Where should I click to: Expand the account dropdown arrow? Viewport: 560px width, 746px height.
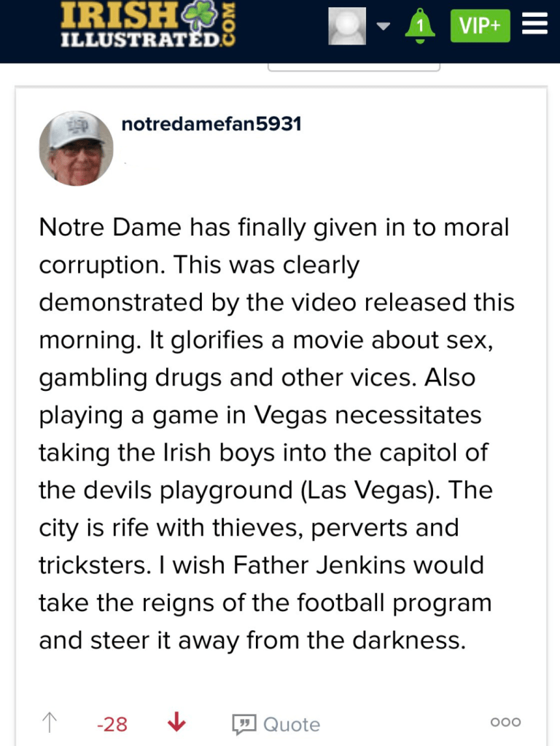coord(384,27)
